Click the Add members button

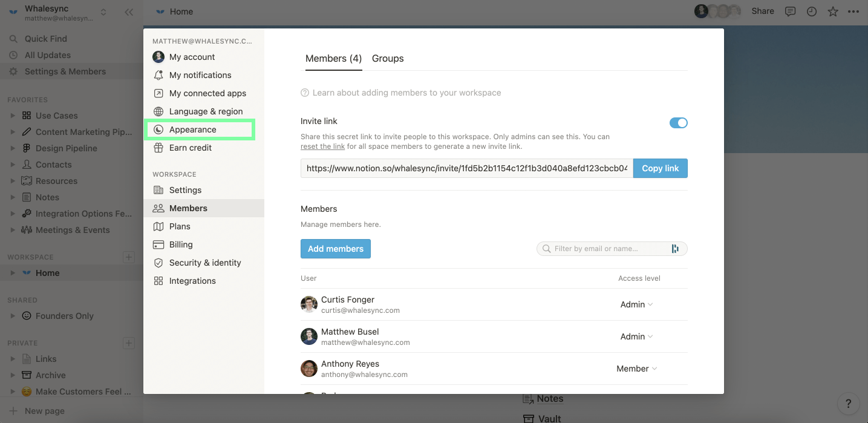pos(335,248)
